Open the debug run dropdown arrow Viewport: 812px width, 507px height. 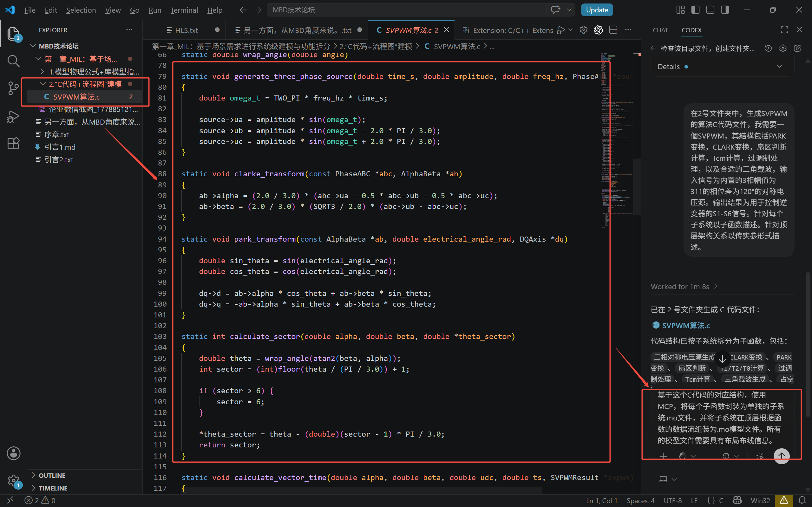(571, 30)
